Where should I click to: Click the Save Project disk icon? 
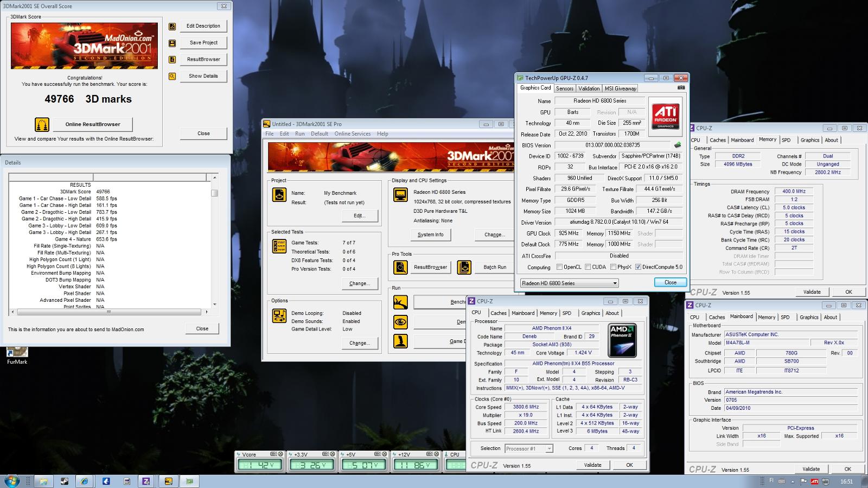[x=172, y=43]
